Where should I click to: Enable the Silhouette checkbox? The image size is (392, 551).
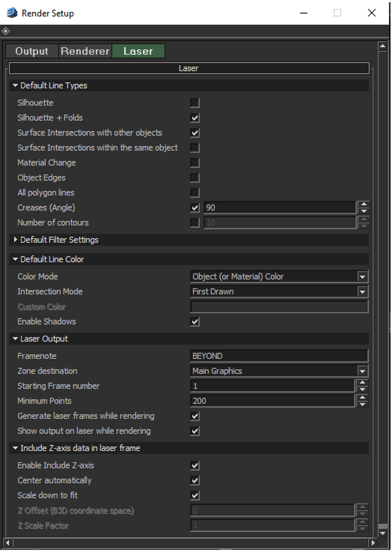point(195,103)
